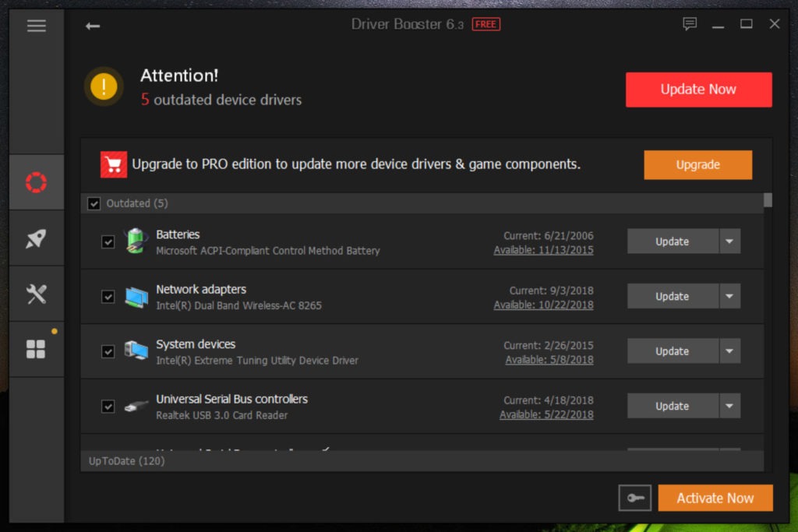Click the Intel(R) Dual Band Wireless-AC 8265 text
Image resolution: width=798 pixels, height=532 pixels.
coord(238,305)
